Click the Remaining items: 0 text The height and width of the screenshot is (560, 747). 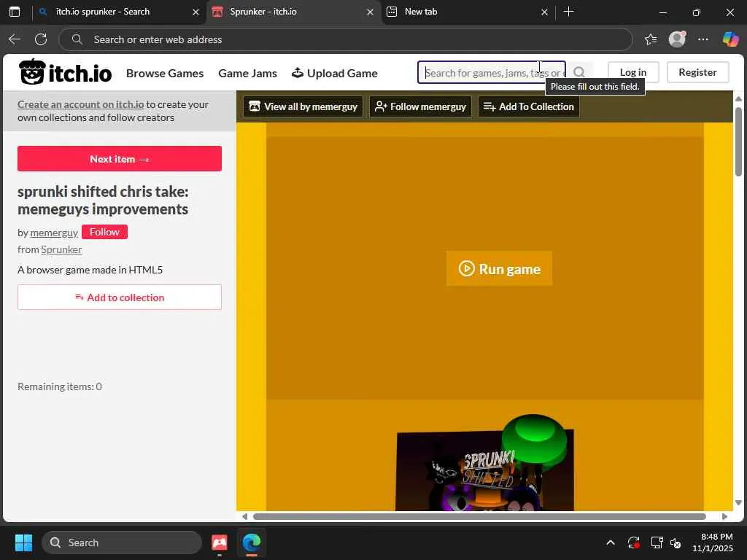point(60,386)
